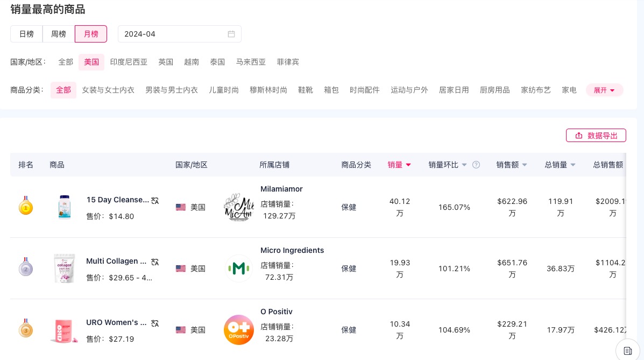This screenshot has width=644, height=360.
Task: Click translate icon beside Multi Collagen product
Action: click(x=155, y=262)
